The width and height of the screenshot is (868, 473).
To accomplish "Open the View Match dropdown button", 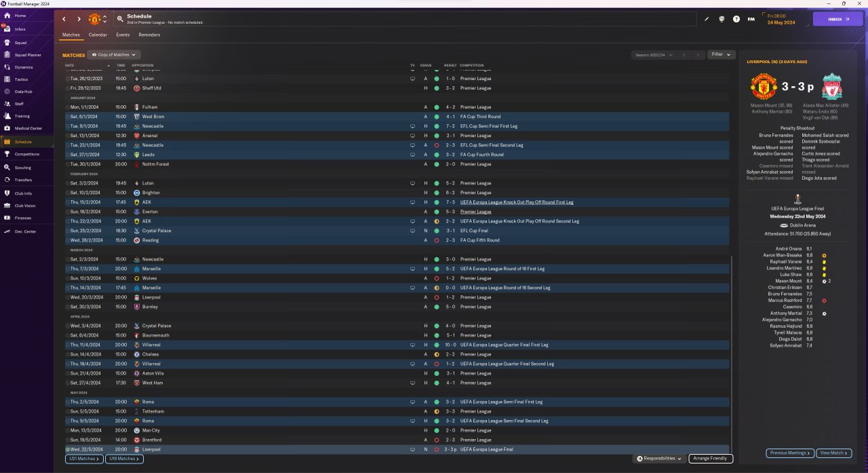I will 834,453.
